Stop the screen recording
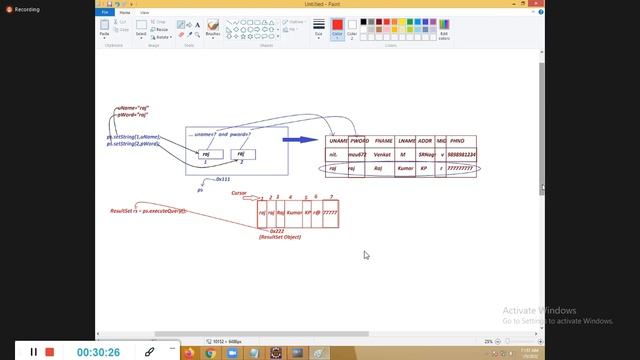Screen dimensions: 640x360 tap(50, 352)
